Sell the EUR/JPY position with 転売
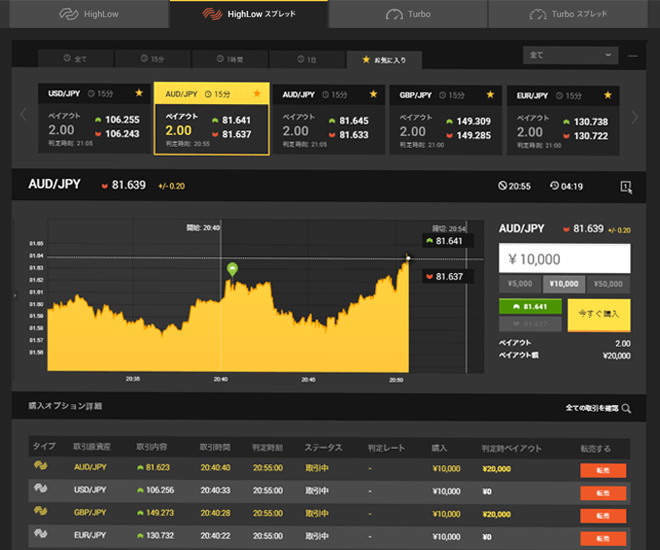Viewport: 660px width, 550px height. click(x=603, y=538)
